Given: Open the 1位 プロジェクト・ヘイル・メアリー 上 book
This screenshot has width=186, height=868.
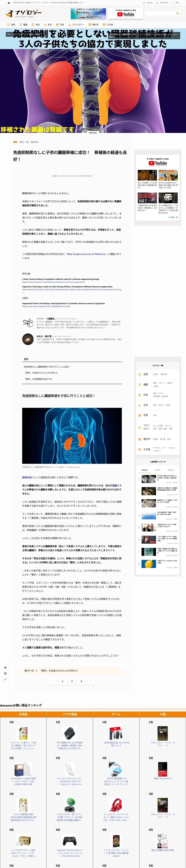Looking at the screenshot, I should point(163,737).
